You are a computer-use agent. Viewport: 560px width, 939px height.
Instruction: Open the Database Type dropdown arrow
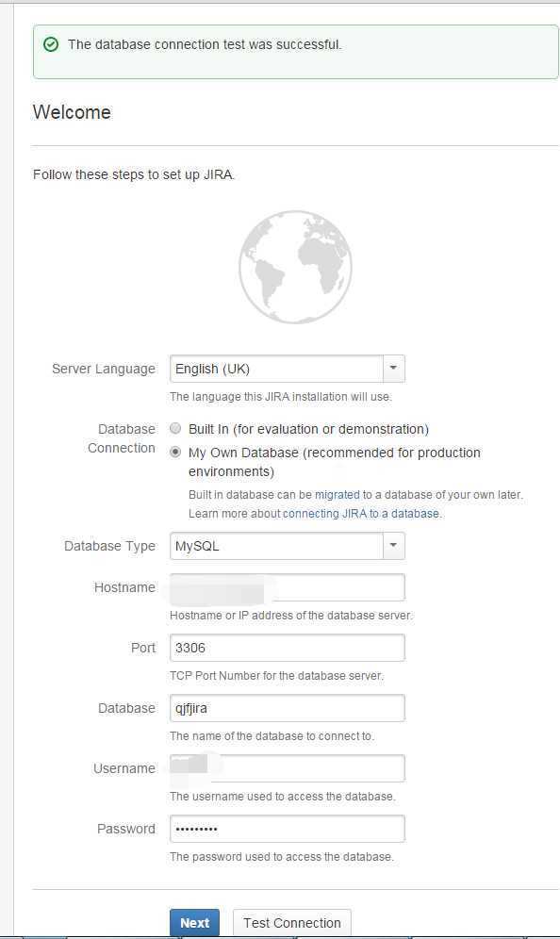(x=393, y=546)
